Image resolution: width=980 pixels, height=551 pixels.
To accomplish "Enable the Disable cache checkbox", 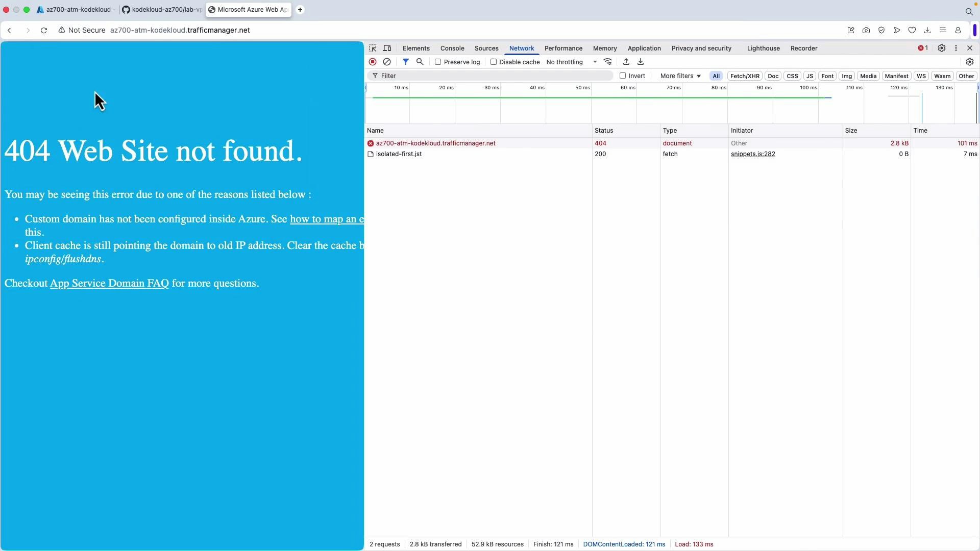I will pyautogui.click(x=494, y=62).
